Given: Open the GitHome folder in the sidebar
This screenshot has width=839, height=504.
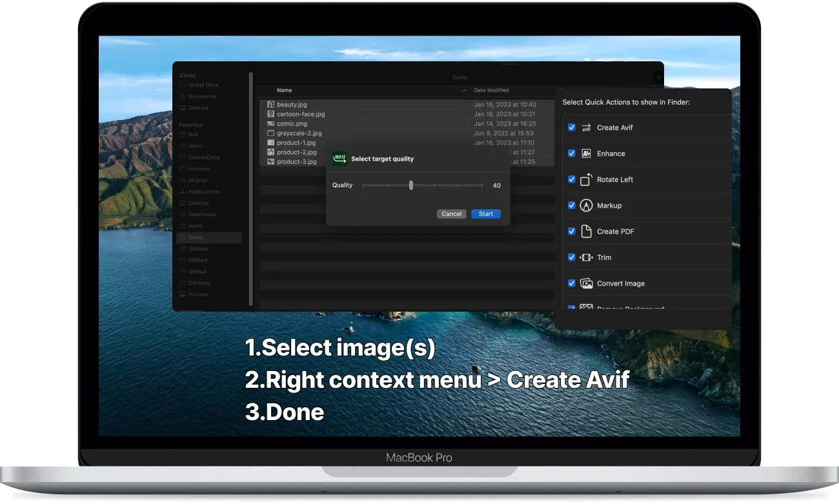Looking at the screenshot, I should pyautogui.click(x=194, y=283).
